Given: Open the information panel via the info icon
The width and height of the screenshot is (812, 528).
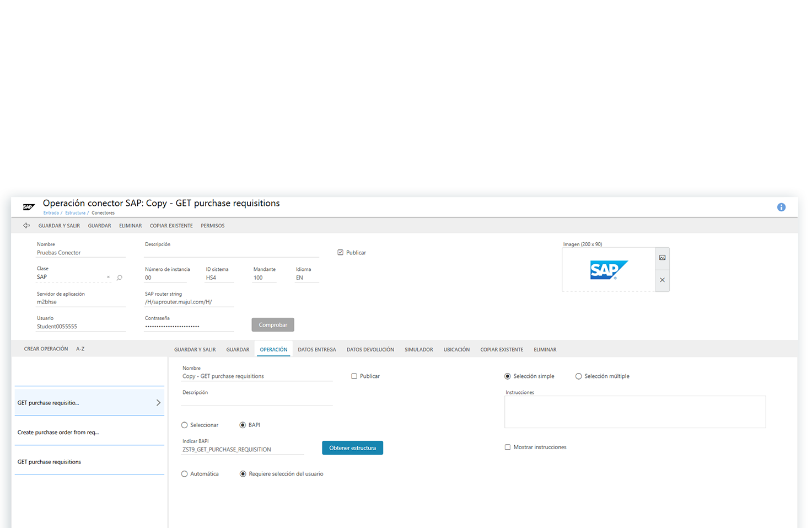Looking at the screenshot, I should (781, 207).
